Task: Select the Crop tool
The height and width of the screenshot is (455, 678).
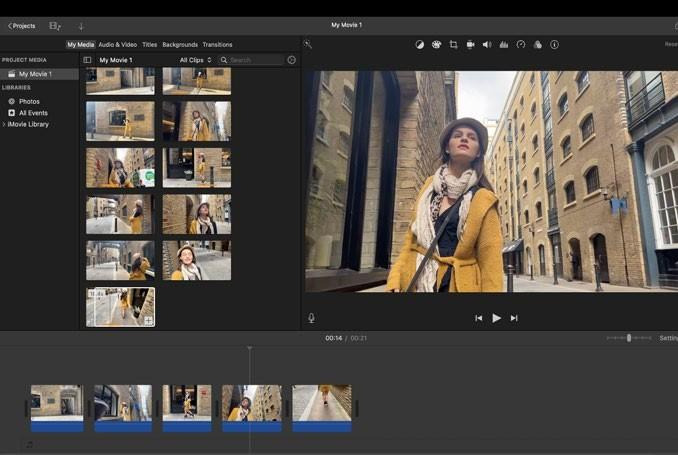Action: (453, 45)
